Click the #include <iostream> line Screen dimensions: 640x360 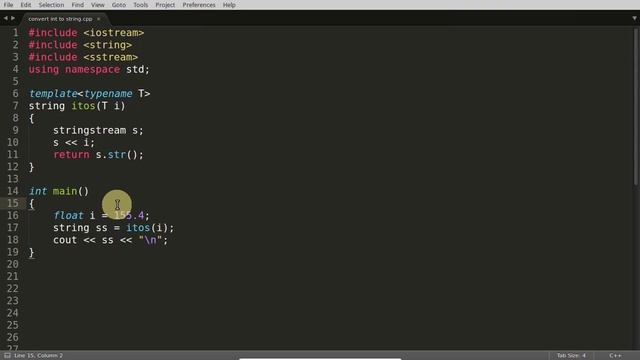86,33
